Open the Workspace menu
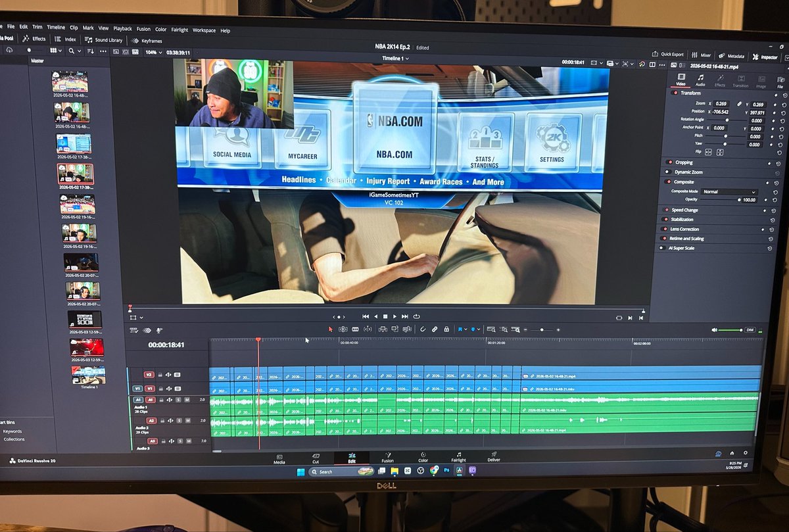Viewport: 789px width, 532px height. click(x=204, y=30)
